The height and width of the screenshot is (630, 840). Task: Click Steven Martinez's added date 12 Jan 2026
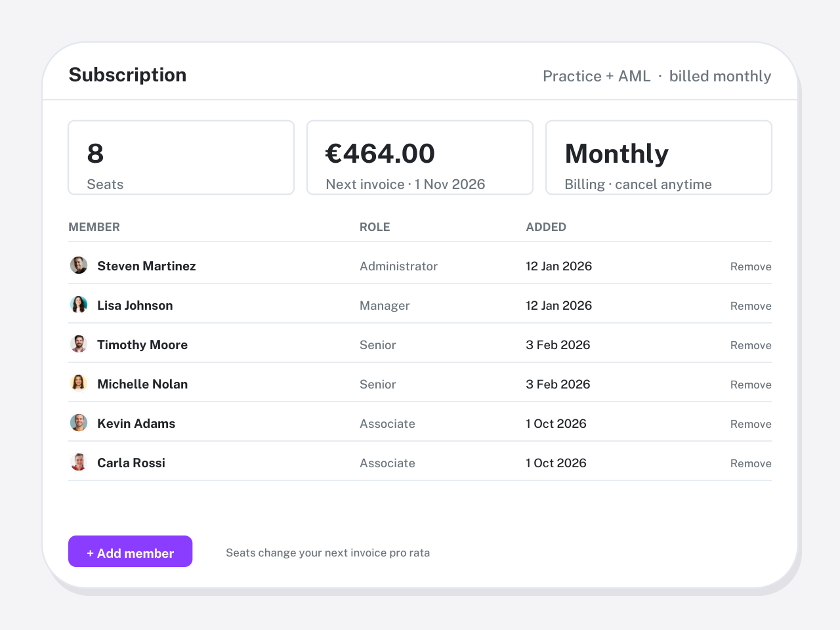(559, 266)
